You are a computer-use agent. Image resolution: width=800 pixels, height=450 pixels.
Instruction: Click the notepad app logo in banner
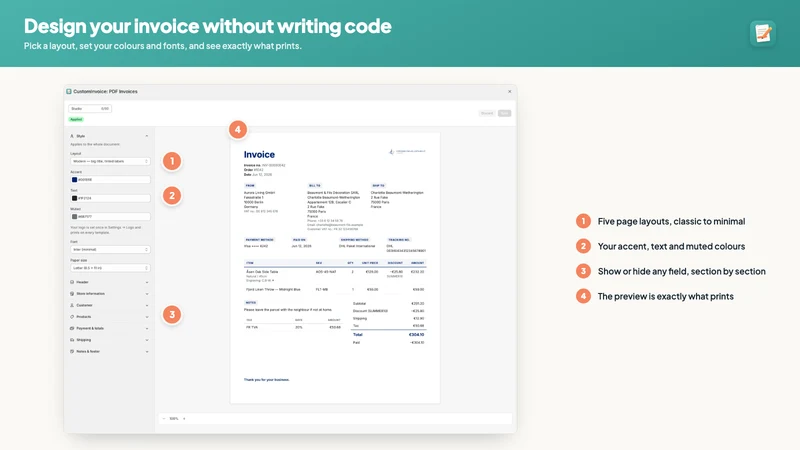coord(763,33)
